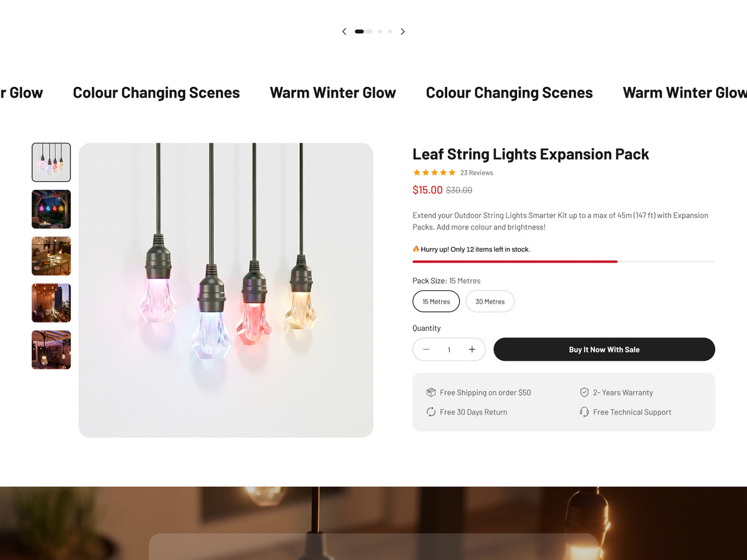Click the Free 30 Days Return icon
747x560 pixels.
pos(431,412)
